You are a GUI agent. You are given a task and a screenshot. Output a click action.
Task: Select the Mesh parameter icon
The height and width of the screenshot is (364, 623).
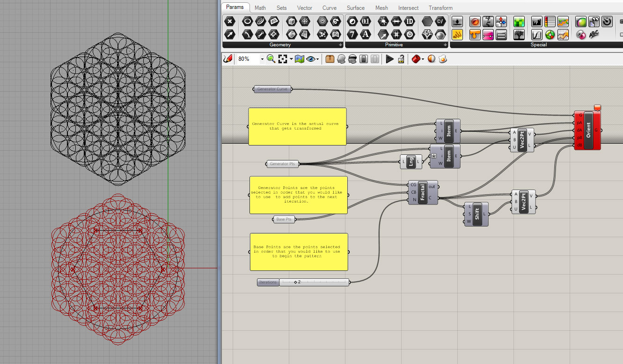pos(304,21)
